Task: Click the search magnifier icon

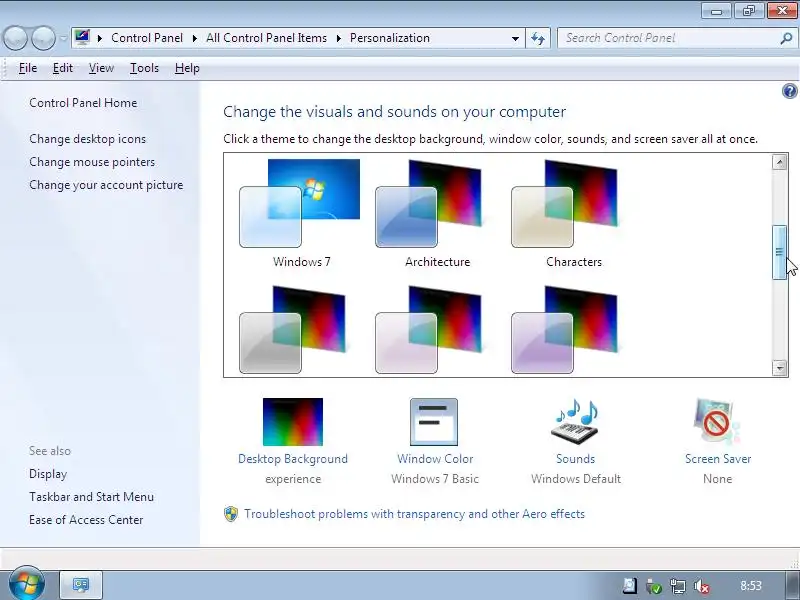Action: (786, 38)
